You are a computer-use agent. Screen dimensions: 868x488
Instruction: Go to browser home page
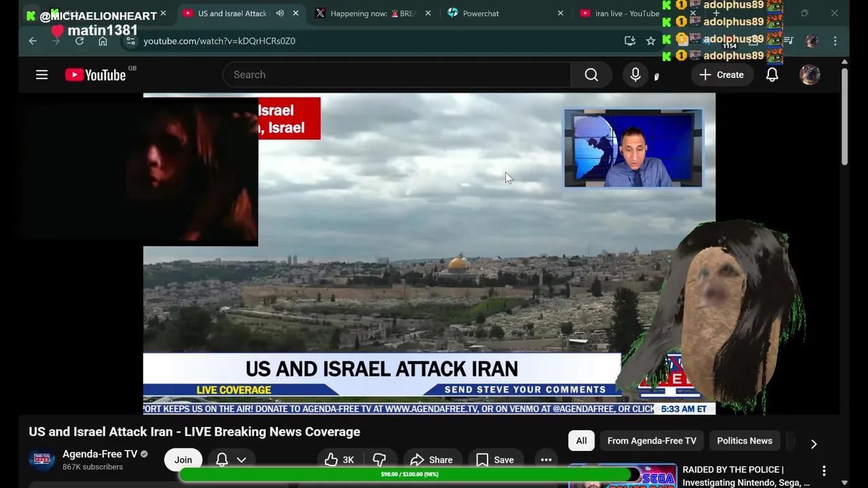click(102, 41)
